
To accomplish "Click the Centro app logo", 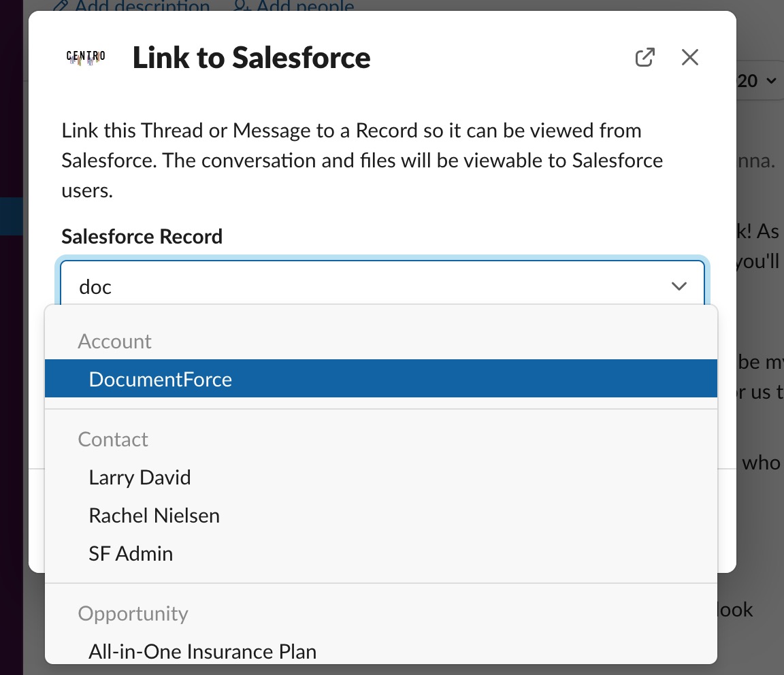I will pyautogui.click(x=86, y=58).
